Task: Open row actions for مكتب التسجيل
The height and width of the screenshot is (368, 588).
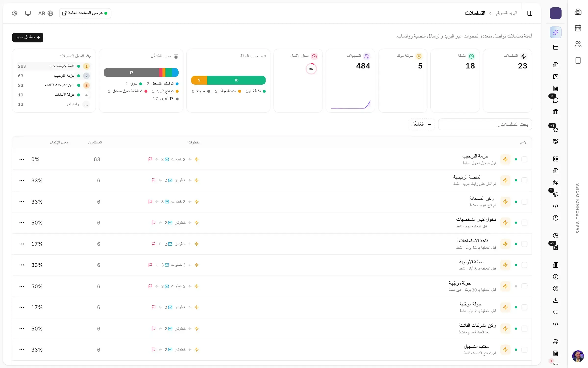Action: 22,350
